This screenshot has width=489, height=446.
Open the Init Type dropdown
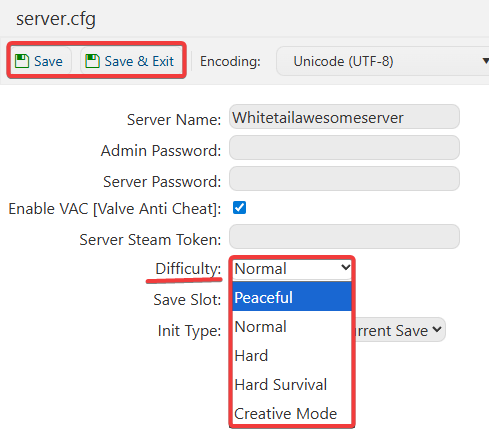pos(399,330)
